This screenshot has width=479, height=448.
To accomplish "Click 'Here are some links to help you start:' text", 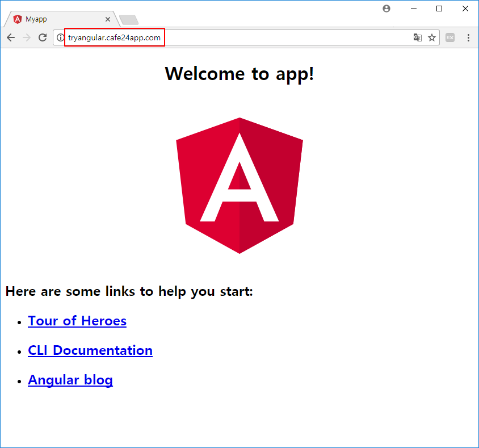I will pos(129,291).
